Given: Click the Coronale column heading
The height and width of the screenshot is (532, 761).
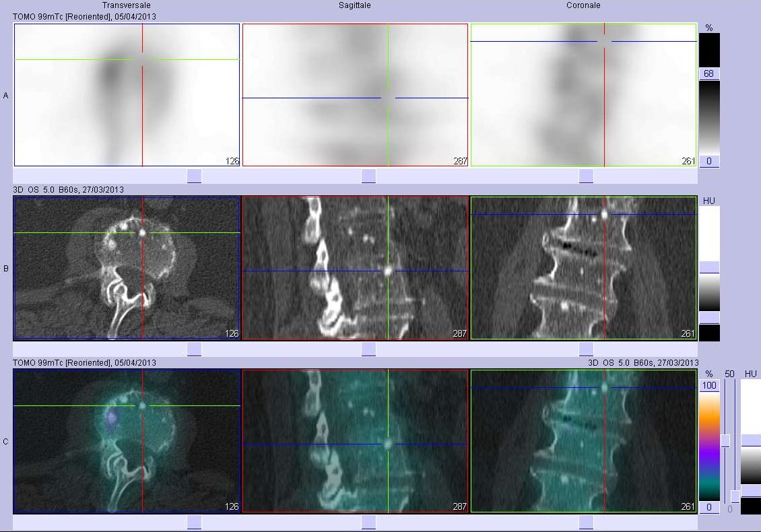Looking at the screenshot, I should coord(583,5).
